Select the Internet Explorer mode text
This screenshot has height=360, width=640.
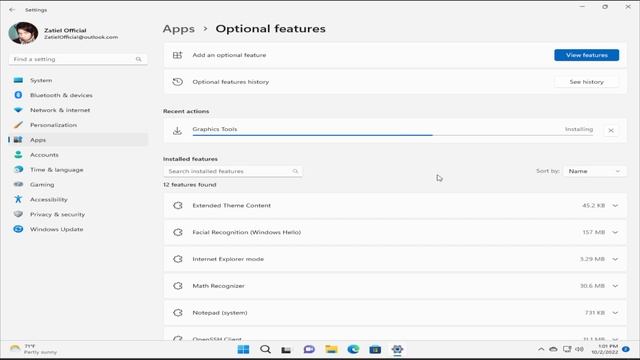228,259
